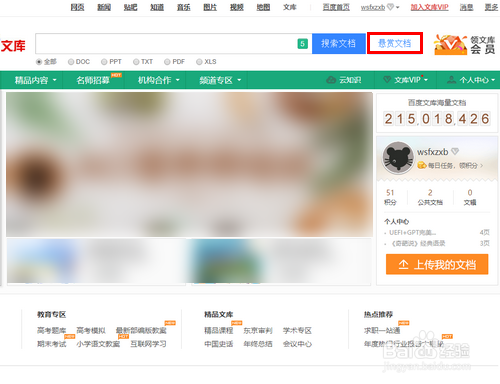Open the 中国史话 link
This screenshot has height=384, width=500.
click(x=218, y=344)
